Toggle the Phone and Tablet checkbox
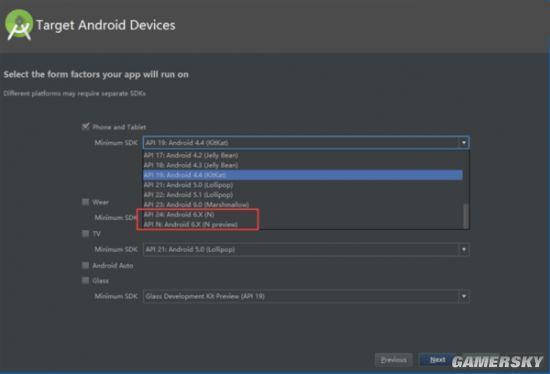Image resolution: width=550 pixels, height=374 pixels. click(85, 127)
